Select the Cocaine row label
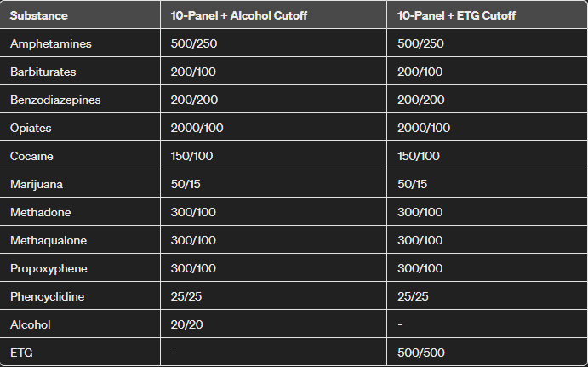This screenshot has height=367, width=588. pos(31,156)
